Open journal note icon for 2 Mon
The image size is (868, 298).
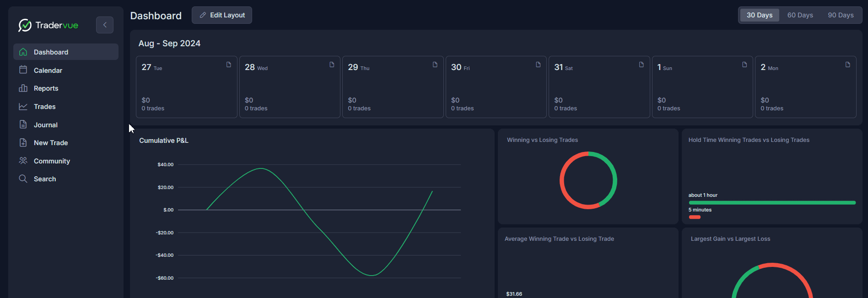[x=848, y=65]
